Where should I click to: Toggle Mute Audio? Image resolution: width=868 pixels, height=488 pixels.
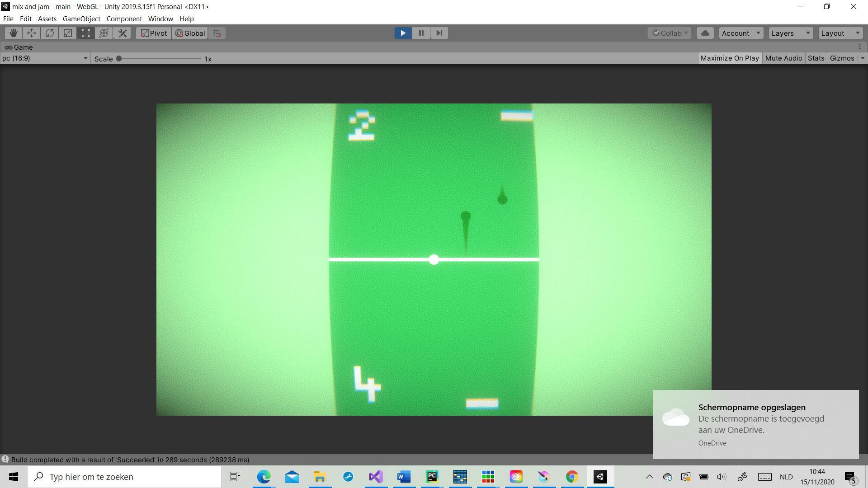[783, 58]
